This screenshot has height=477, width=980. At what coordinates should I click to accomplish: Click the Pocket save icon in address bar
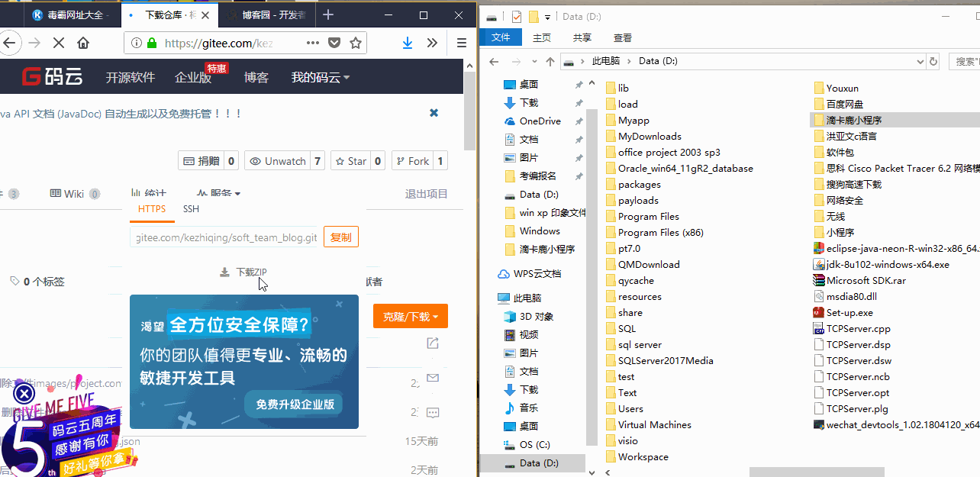tap(334, 43)
